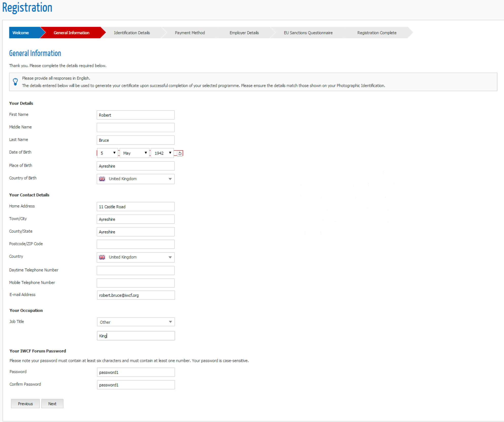Open the birth year dropdown showing 1942
The height and width of the screenshot is (422, 504).
click(162, 153)
